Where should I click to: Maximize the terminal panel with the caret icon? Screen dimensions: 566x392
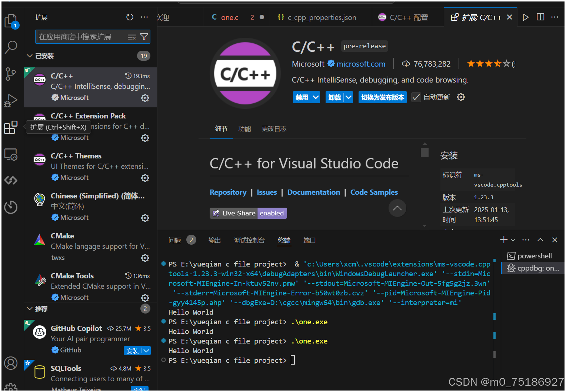[540, 240]
